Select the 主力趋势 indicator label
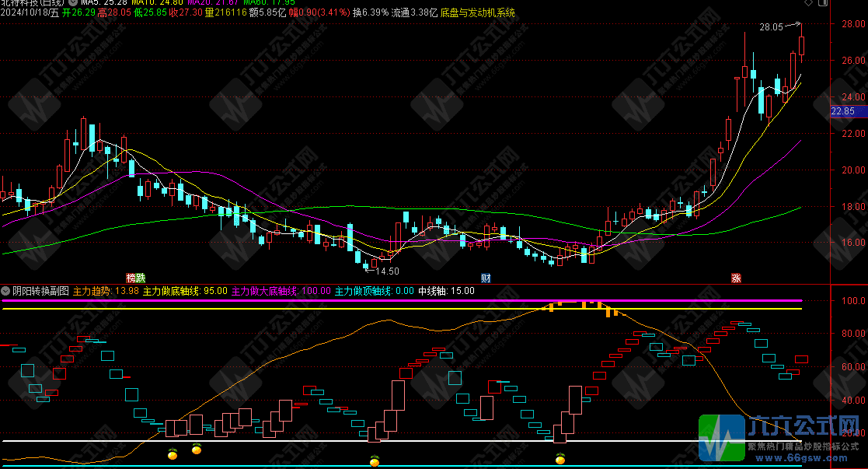The width and height of the screenshot is (868, 469). [x=92, y=291]
